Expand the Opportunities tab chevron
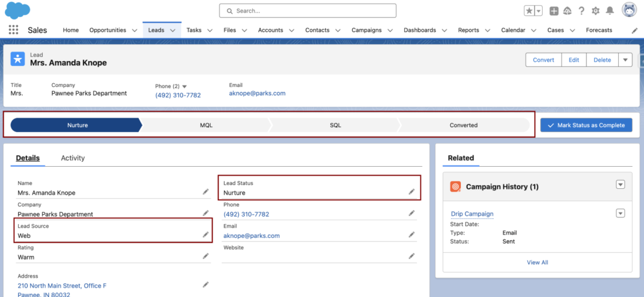 coord(135,30)
